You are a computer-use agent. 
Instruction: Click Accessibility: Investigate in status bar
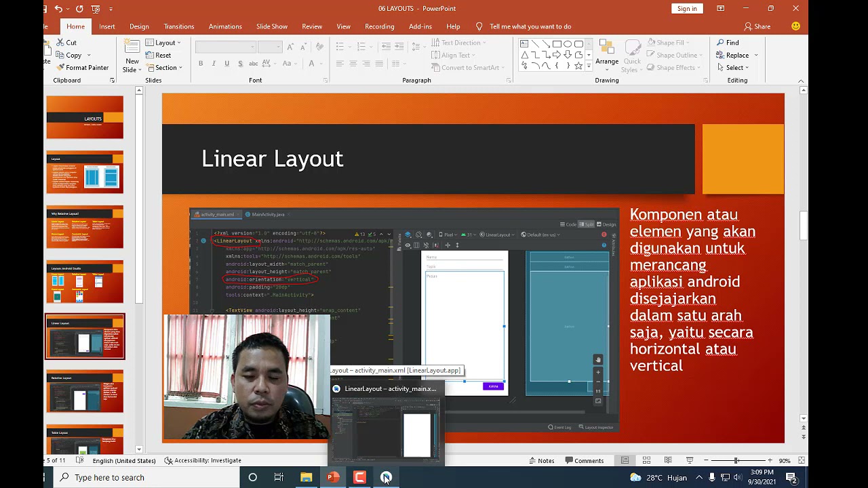pos(203,460)
